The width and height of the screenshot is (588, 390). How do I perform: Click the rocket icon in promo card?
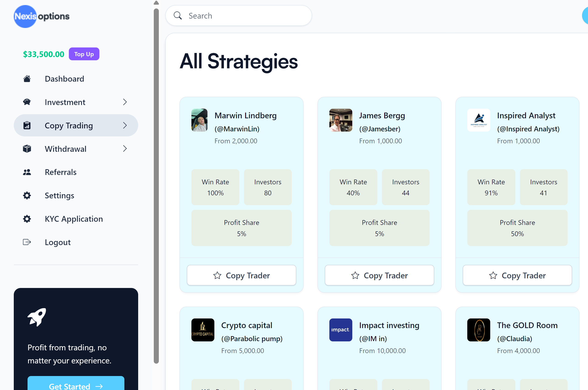pos(37,317)
